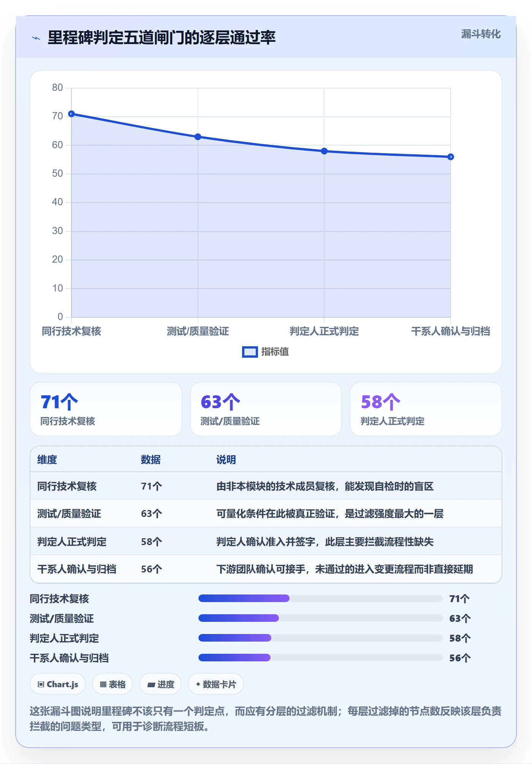Click the 漏斗转化 label in header
532x764 pixels.
(x=481, y=34)
